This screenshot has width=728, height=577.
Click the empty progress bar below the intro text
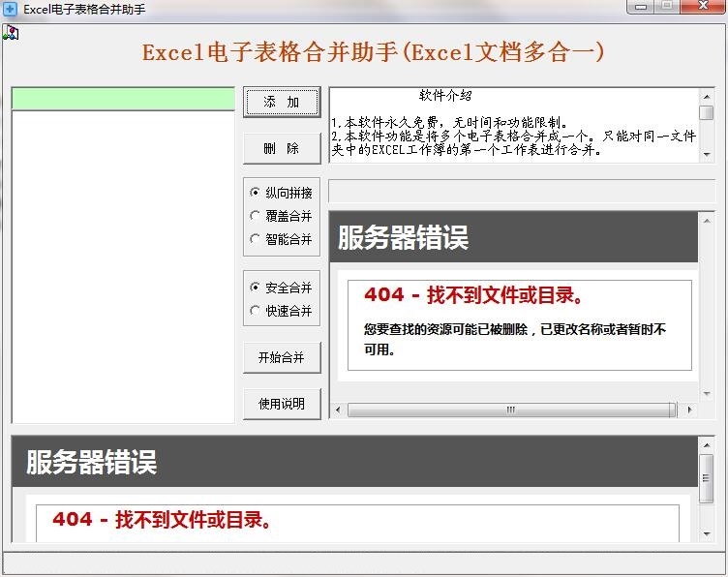pos(522,191)
